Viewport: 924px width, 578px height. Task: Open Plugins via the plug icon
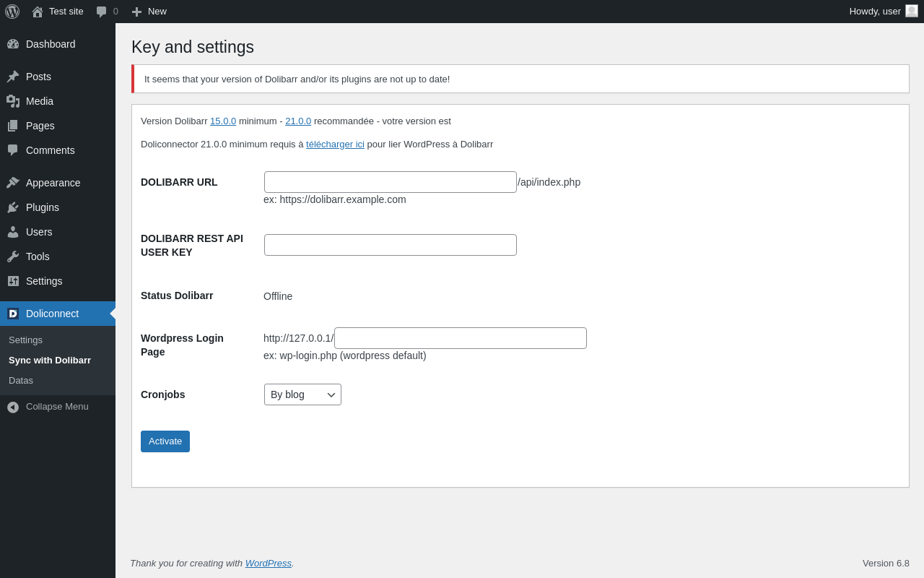pyautogui.click(x=13, y=207)
